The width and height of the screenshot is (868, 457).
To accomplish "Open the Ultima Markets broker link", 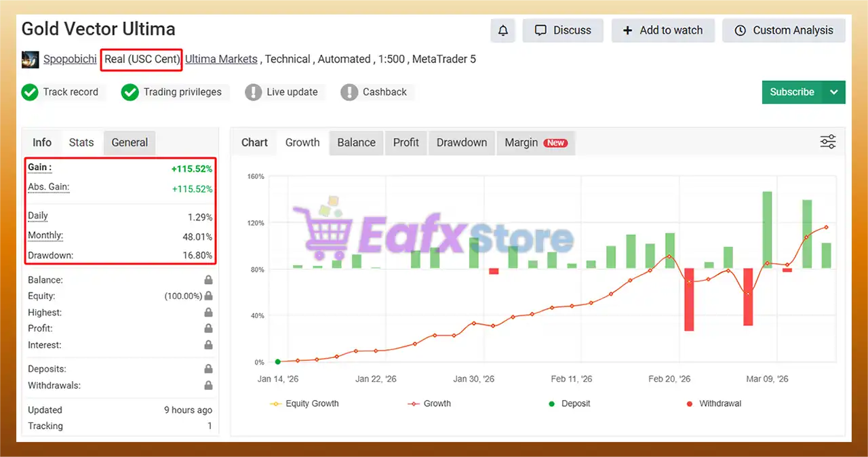I will (x=221, y=59).
